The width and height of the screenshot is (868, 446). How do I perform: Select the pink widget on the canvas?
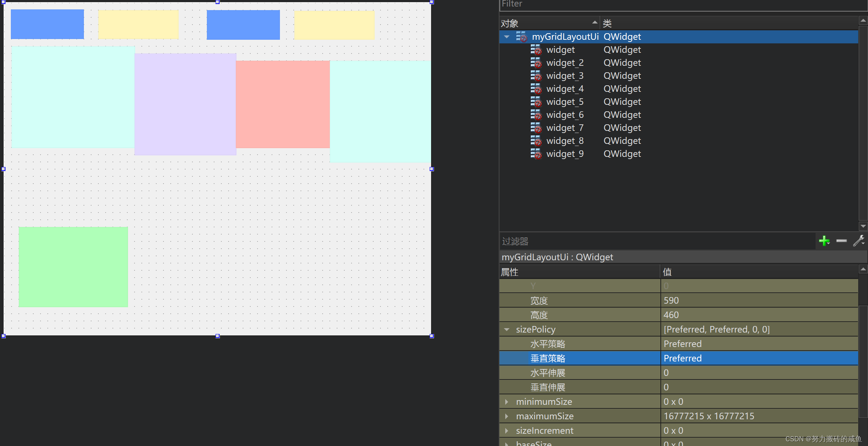coord(282,104)
